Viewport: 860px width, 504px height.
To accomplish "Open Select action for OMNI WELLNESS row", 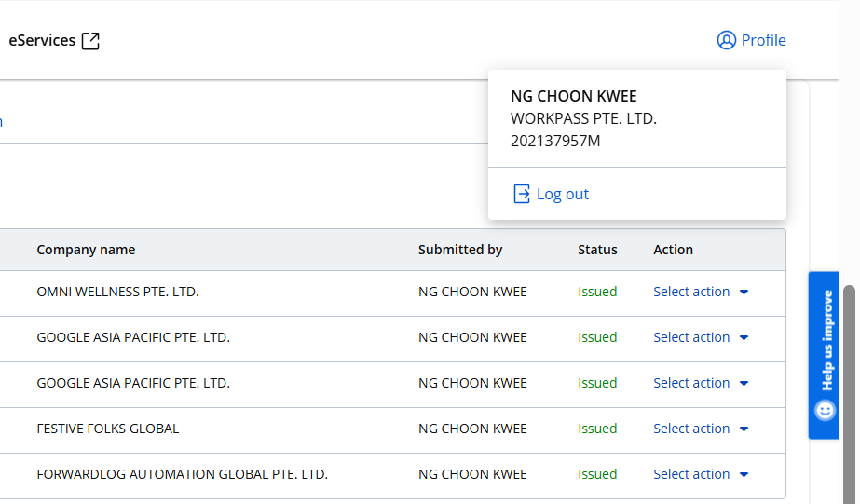I will (x=691, y=292).
